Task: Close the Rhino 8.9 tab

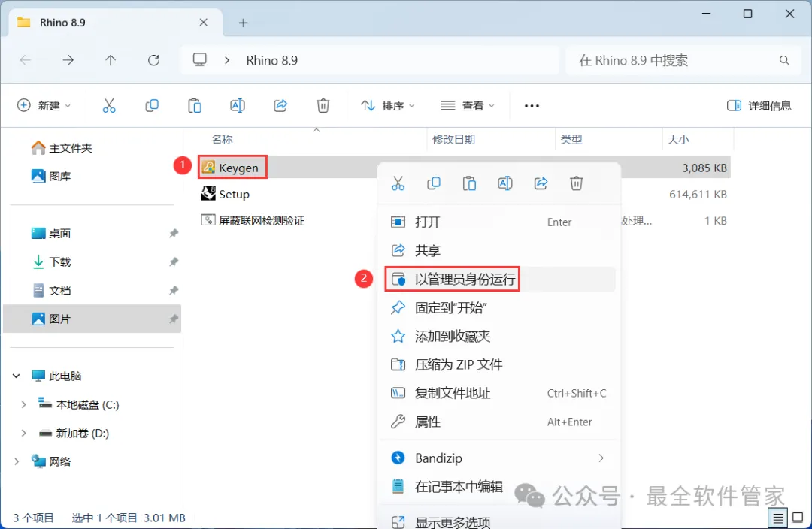Action: click(204, 23)
